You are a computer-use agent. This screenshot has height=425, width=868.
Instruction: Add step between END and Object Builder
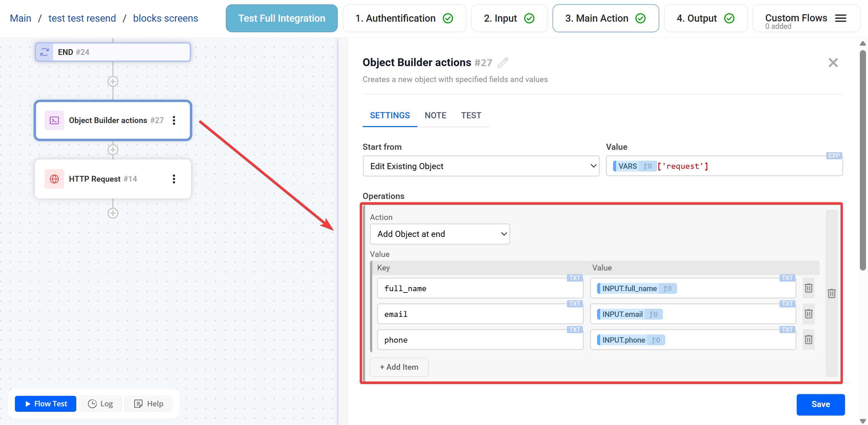pos(113,81)
